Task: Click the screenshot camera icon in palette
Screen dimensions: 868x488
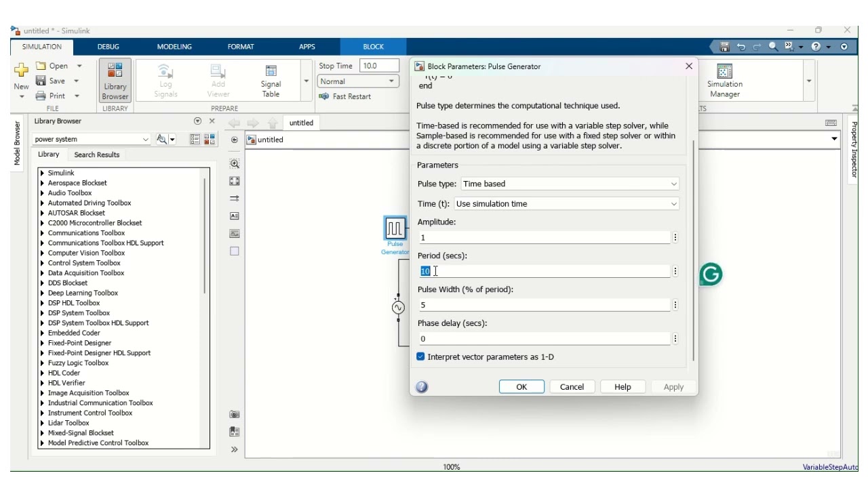Action: [235, 413]
